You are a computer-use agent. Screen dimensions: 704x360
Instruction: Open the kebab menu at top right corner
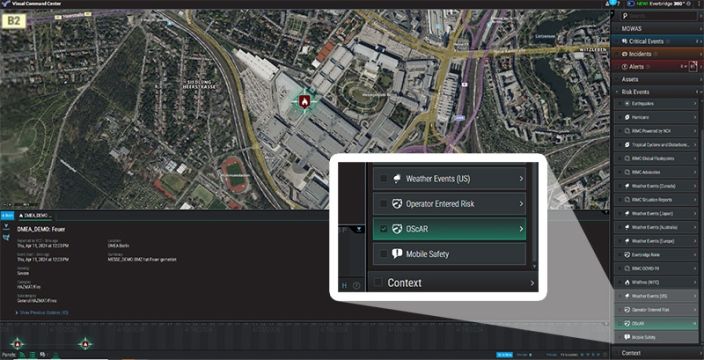pyautogui.click(x=699, y=4)
